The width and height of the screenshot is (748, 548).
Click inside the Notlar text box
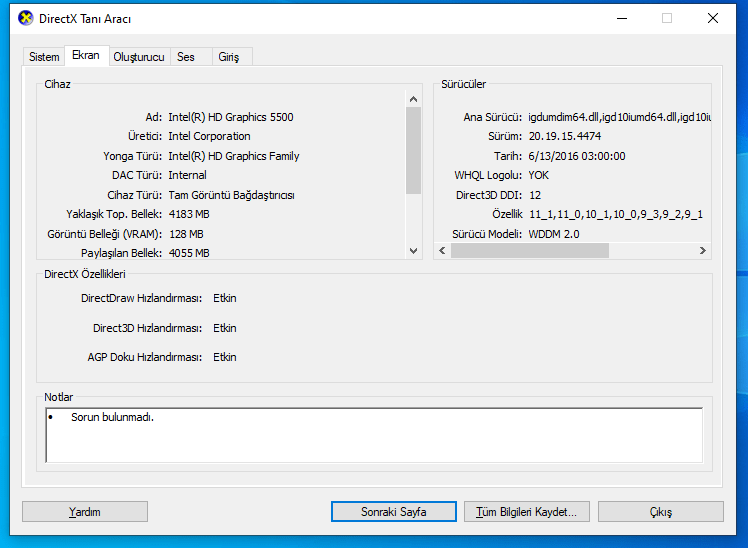click(x=374, y=435)
